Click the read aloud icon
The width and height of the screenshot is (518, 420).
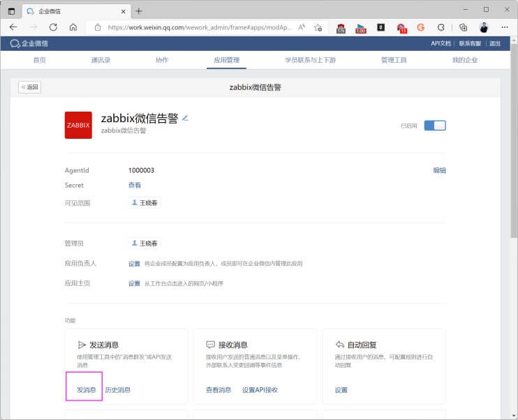point(302,27)
